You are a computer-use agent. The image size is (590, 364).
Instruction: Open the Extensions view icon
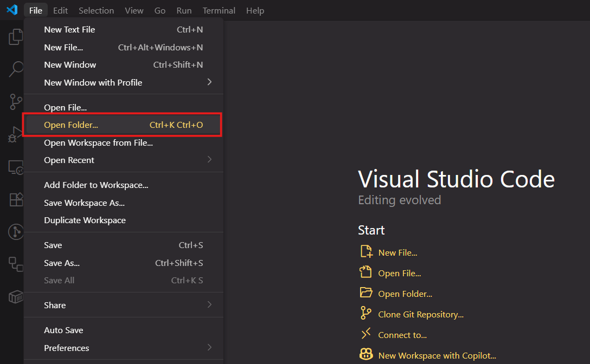[16, 199]
